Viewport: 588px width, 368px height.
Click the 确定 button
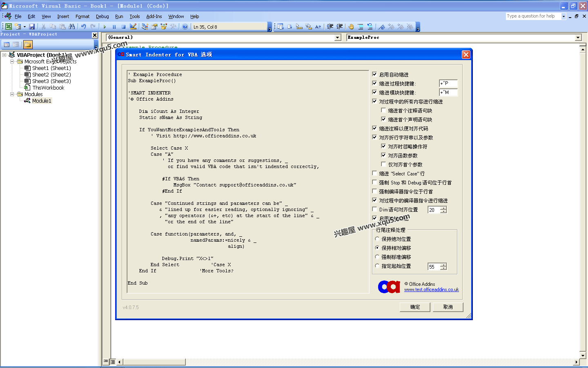point(415,307)
